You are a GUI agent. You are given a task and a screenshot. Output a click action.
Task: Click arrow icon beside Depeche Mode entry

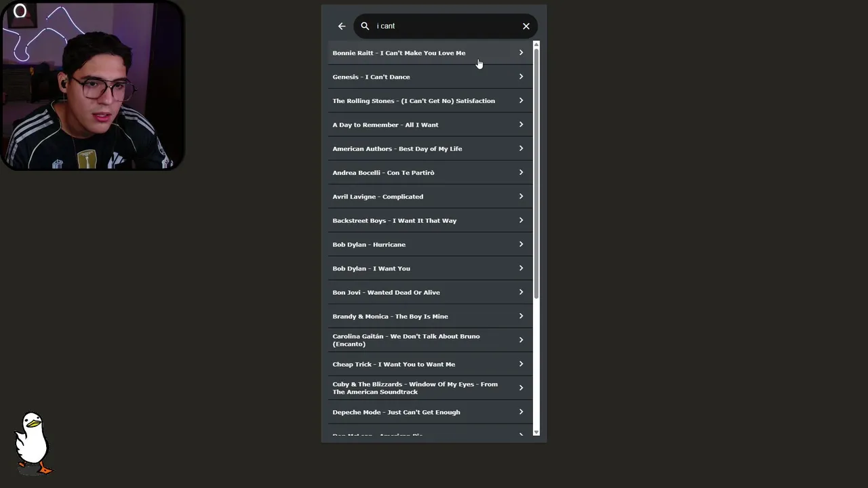(x=521, y=412)
